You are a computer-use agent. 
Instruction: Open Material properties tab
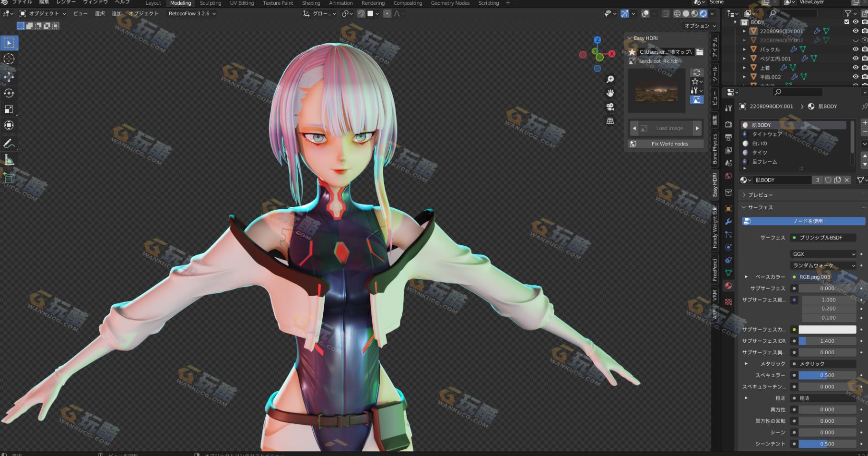pos(728,286)
